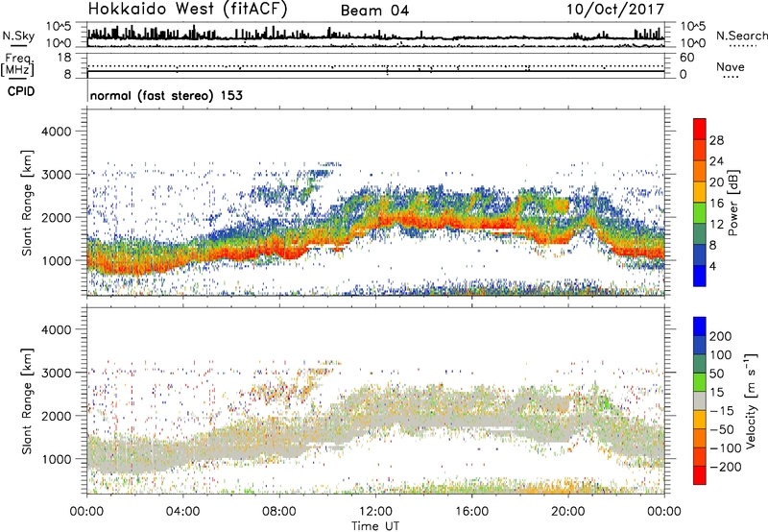768x532 pixels.
Task: Click the '20:00' time tick label
Action: (x=568, y=512)
